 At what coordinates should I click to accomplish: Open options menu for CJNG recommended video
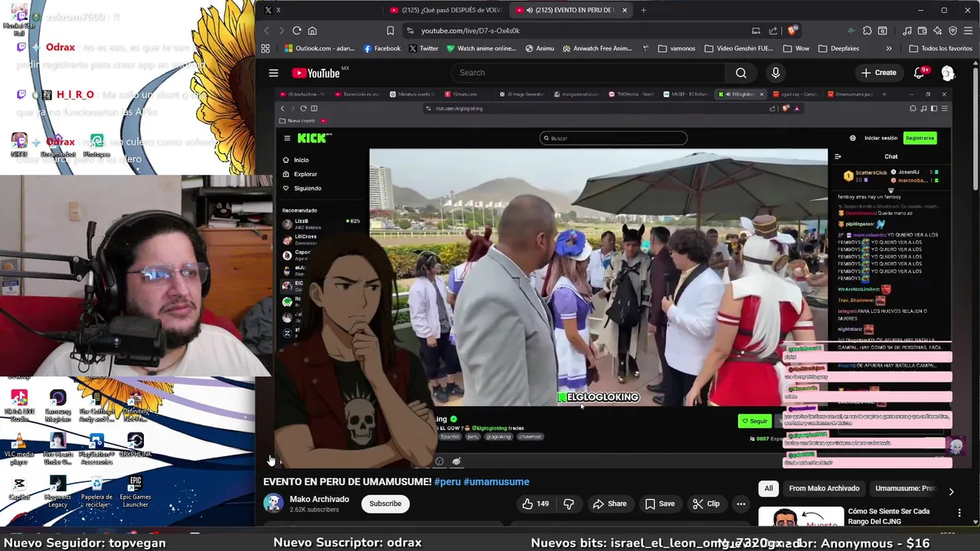[x=959, y=513]
